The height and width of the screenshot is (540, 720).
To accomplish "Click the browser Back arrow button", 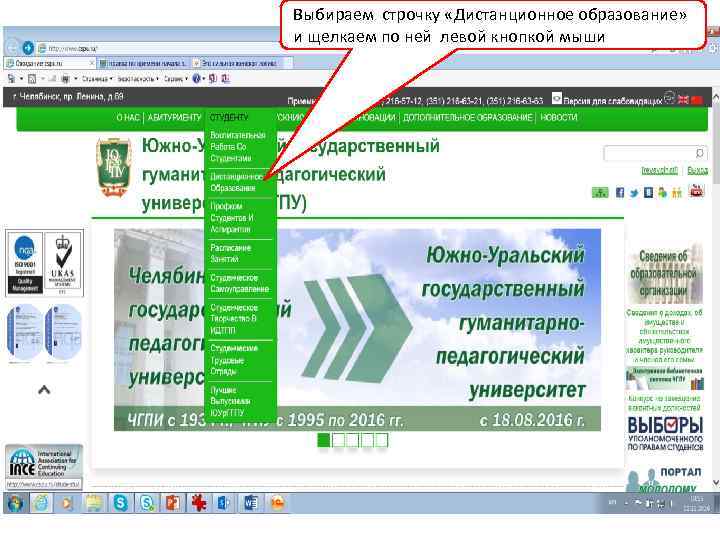I will [x=11, y=47].
